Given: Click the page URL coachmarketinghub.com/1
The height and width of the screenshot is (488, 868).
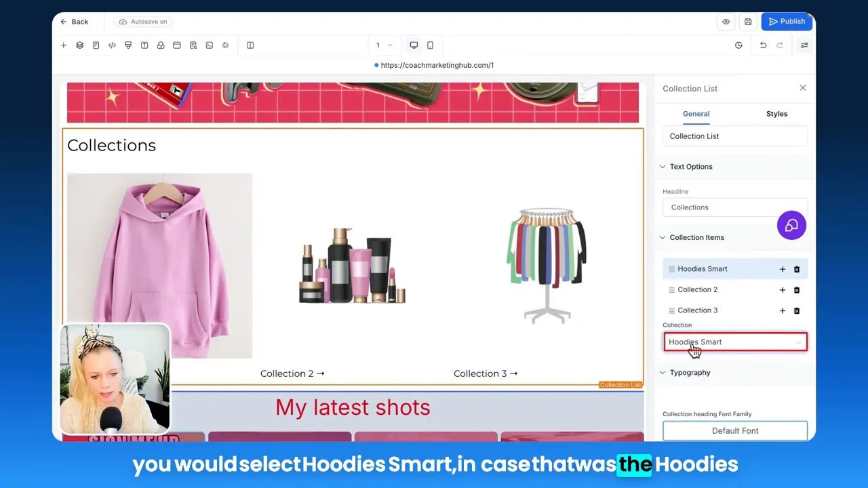Looking at the screenshot, I should pos(437,65).
